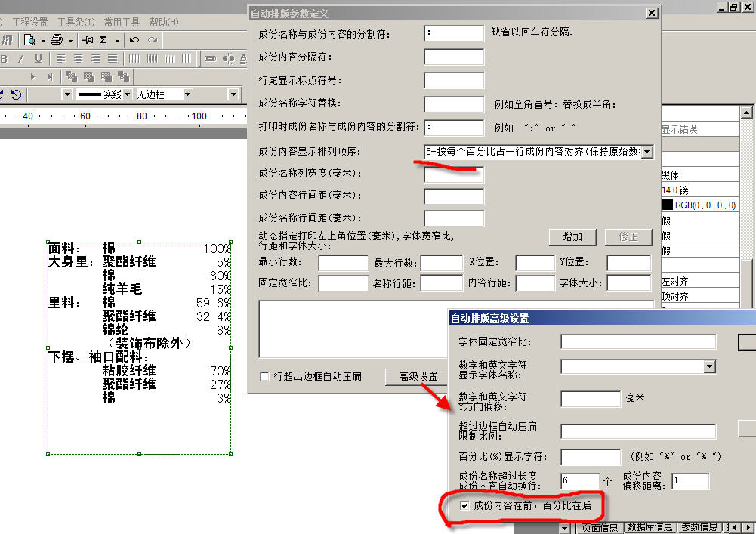Click the 高级设置 button

pos(418,376)
